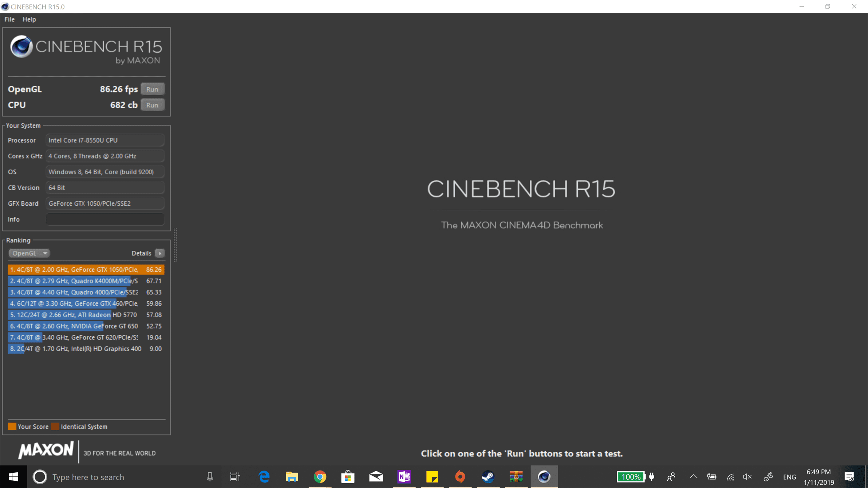Screen dimensions: 868x488
Task: Run the OpenGL benchmark test
Action: [x=152, y=89]
